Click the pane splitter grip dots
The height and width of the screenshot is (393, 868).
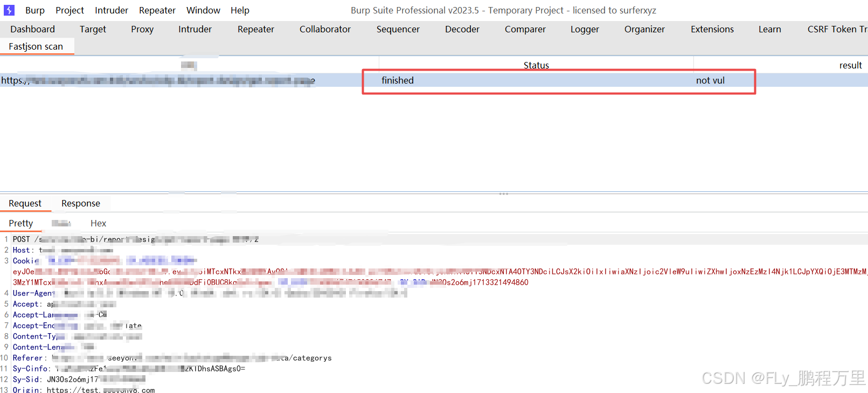[x=504, y=194]
